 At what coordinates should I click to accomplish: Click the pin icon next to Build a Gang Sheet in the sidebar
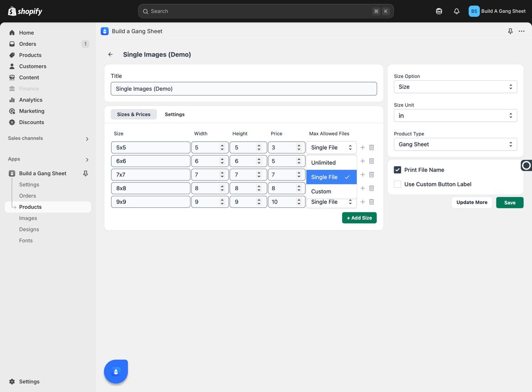[x=85, y=173]
